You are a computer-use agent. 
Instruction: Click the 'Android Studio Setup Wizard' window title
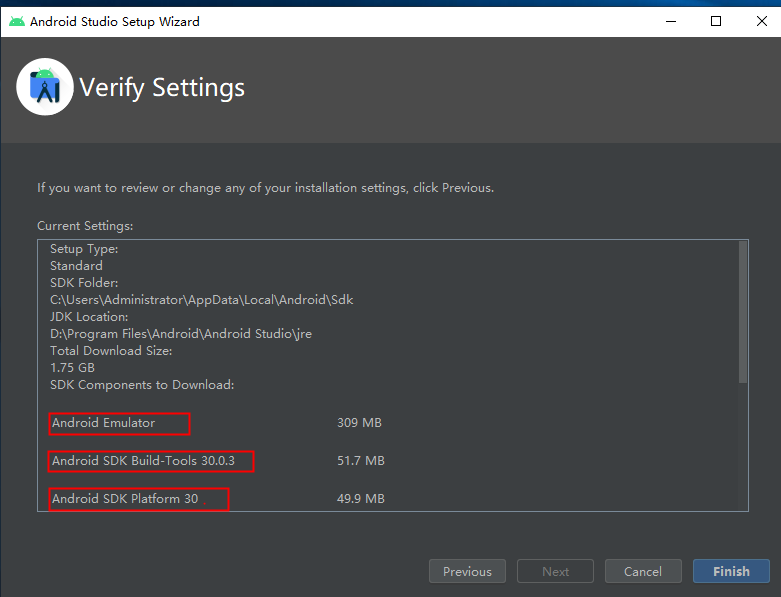pos(115,22)
